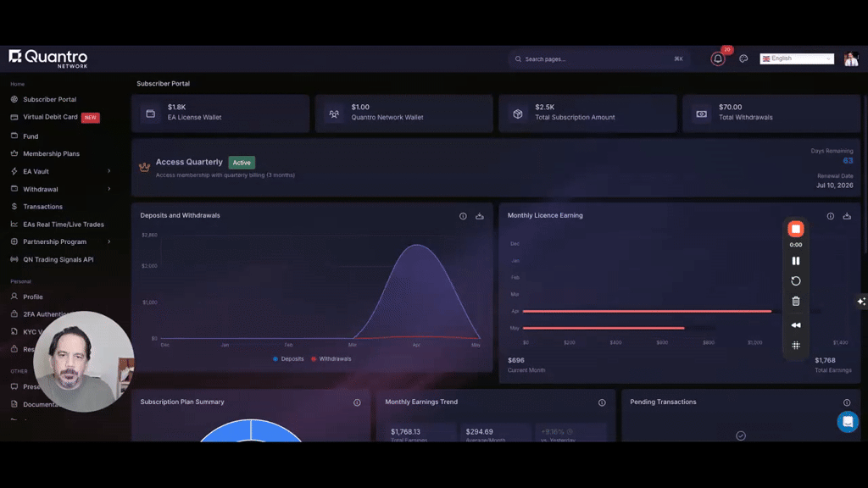The height and width of the screenshot is (488, 868).
Task: Click the rewind icon in recorder toolbar
Action: (x=795, y=325)
